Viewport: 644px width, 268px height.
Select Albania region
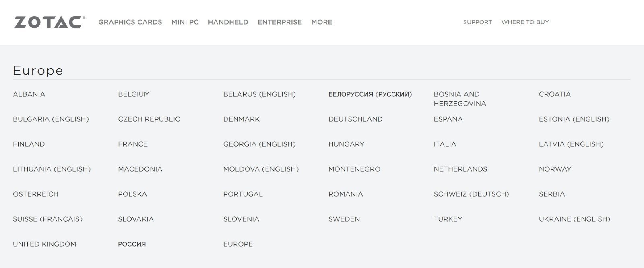click(29, 94)
